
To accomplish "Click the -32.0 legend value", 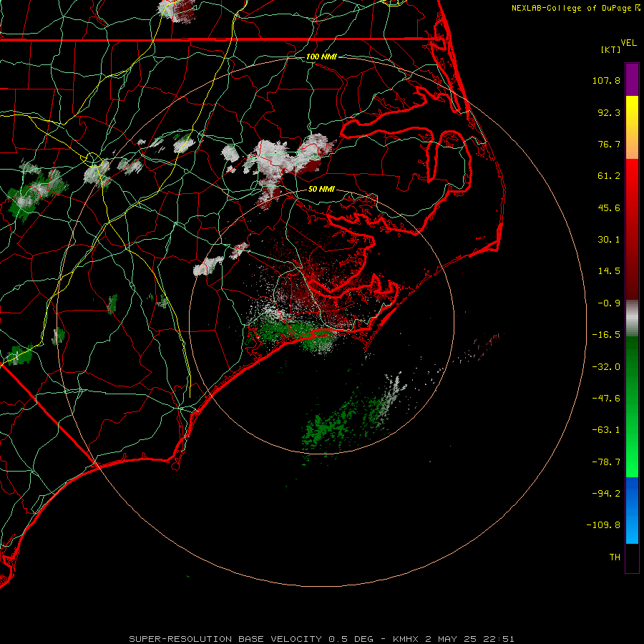I will (606, 367).
